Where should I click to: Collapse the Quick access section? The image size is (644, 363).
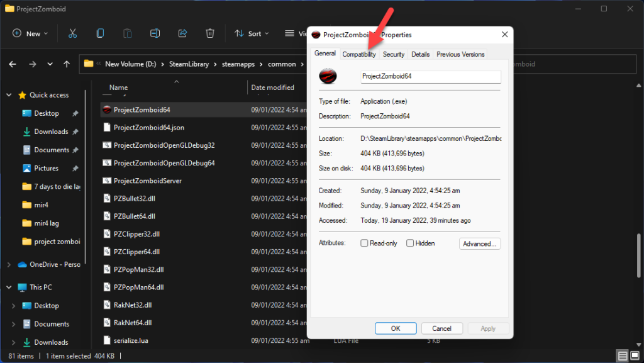[9, 95]
